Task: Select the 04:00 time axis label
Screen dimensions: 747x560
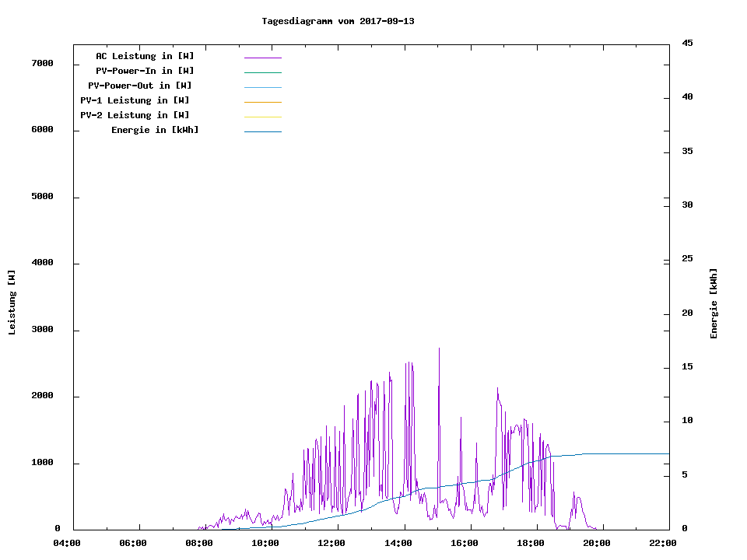Action: [67, 544]
